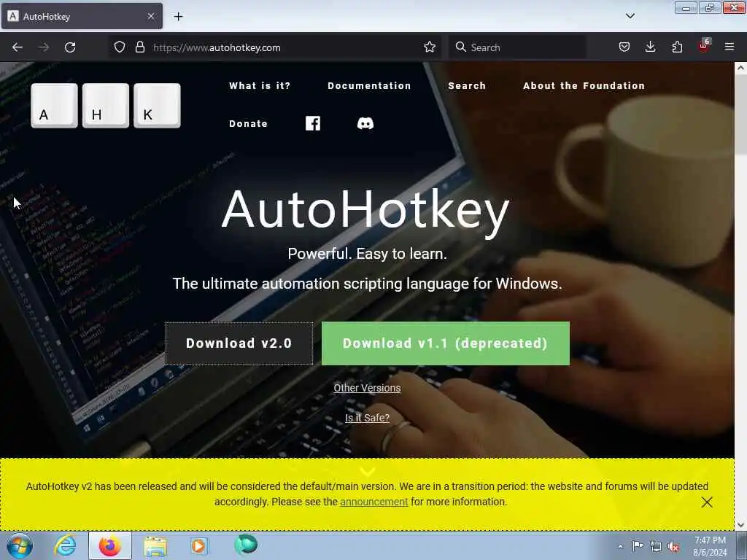The image size is (747, 560).
Task: Click the uBlock Origin extension icon
Action: click(x=704, y=46)
